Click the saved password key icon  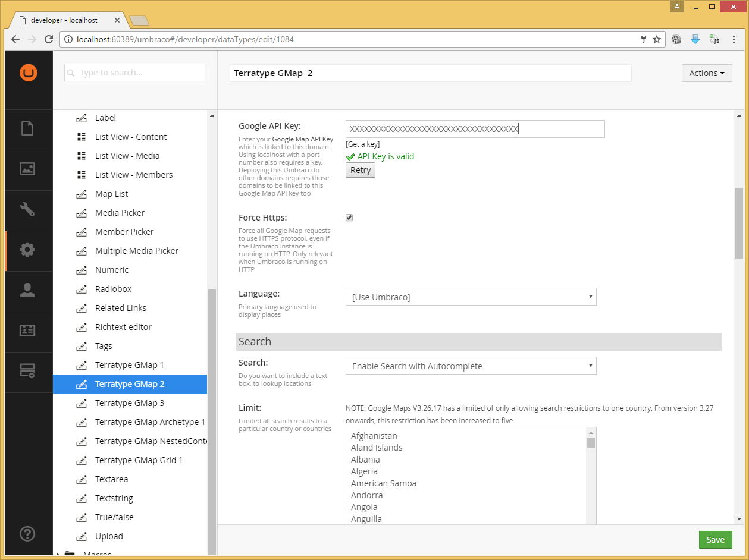pyautogui.click(x=643, y=40)
